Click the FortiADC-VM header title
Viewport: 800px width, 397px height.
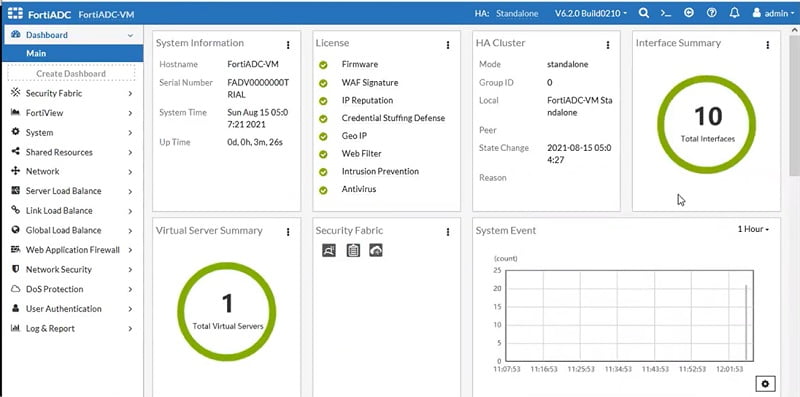click(106, 14)
